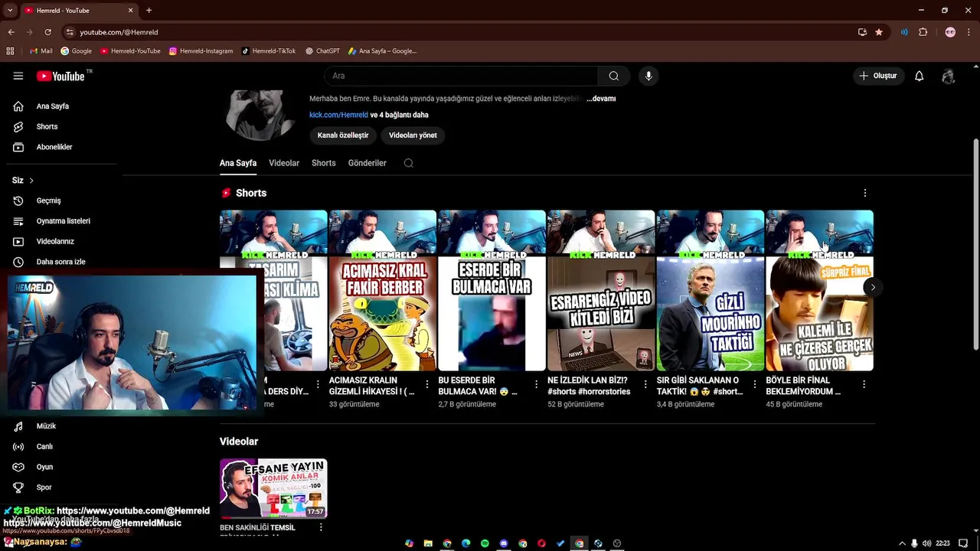Open Chrome profile avatar
The height and width of the screenshot is (551, 980).
point(950,32)
